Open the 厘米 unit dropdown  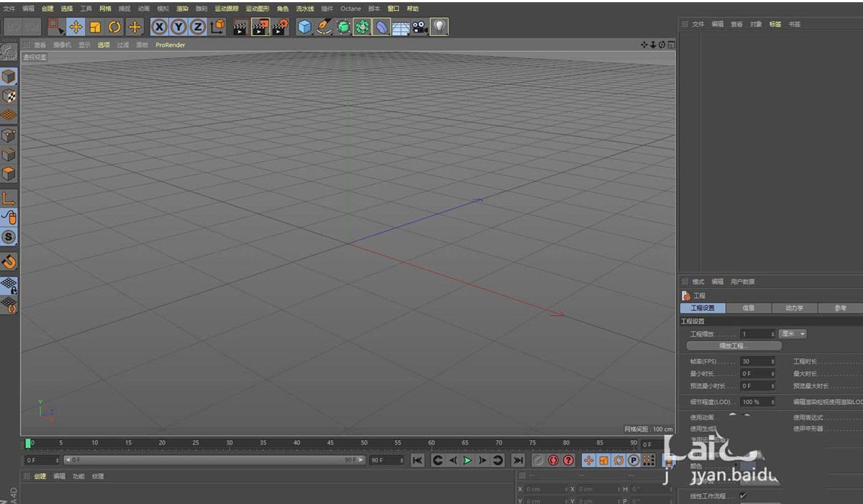(793, 334)
